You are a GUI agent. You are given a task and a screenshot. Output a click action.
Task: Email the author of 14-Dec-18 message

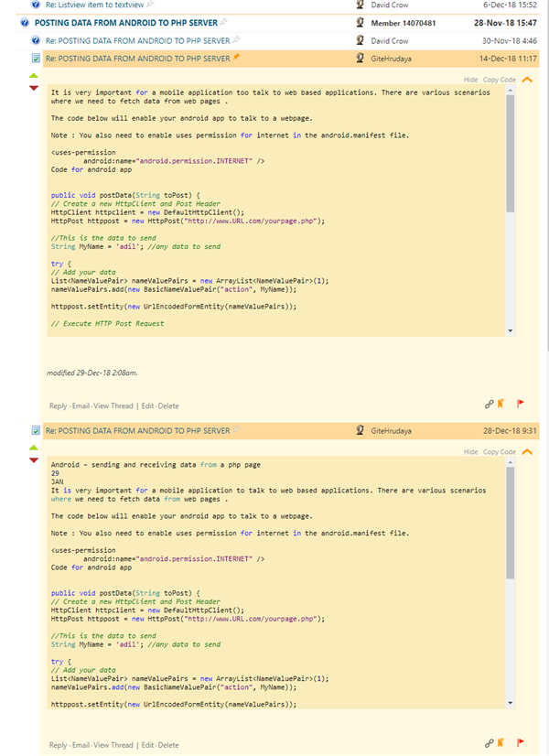tap(81, 406)
